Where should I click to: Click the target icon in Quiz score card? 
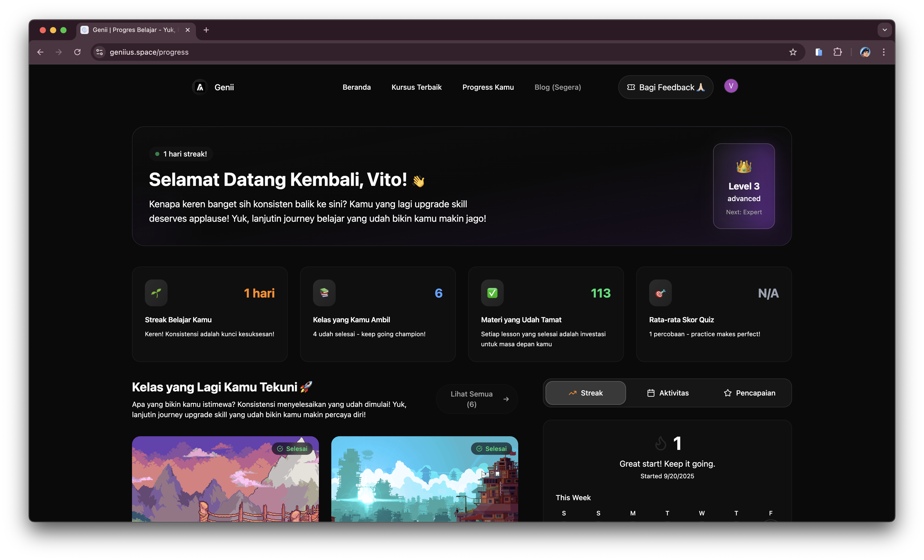(x=660, y=293)
